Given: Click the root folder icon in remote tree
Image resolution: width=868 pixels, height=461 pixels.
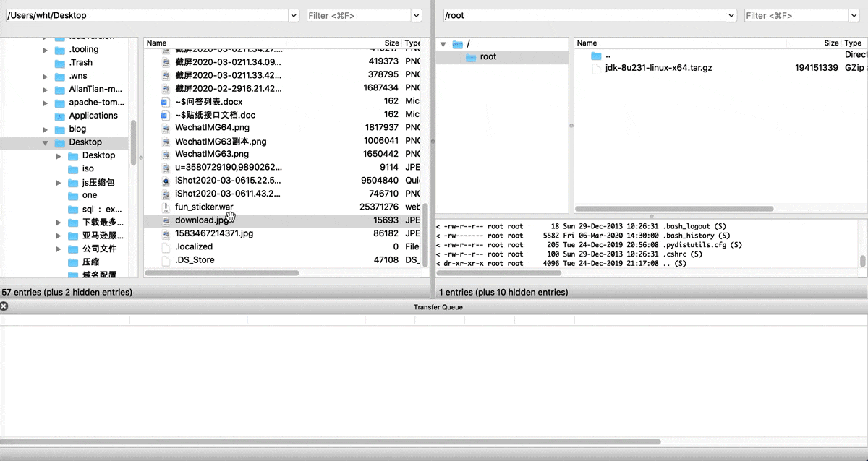Looking at the screenshot, I should (471, 57).
